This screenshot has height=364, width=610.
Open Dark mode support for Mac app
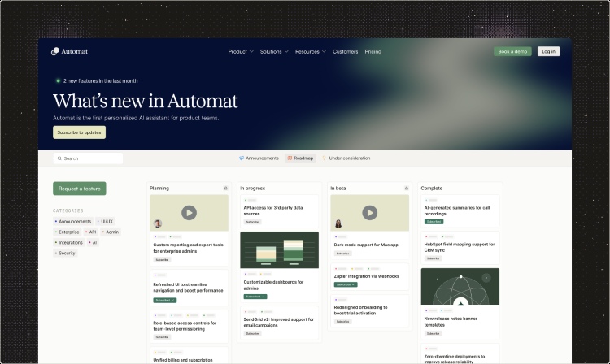point(366,245)
